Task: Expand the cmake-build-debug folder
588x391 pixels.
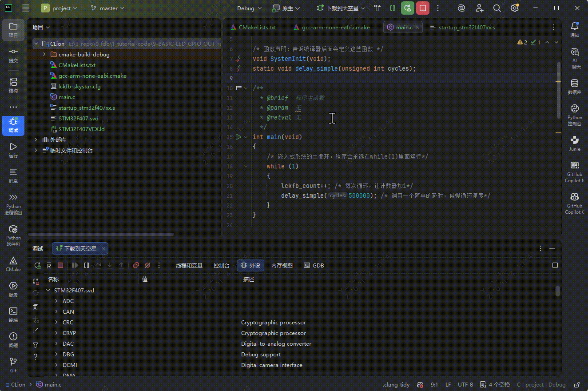Action: (44, 54)
